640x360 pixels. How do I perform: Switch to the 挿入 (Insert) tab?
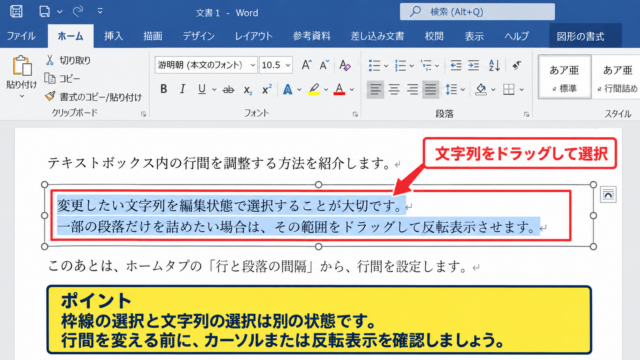coord(113,36)
